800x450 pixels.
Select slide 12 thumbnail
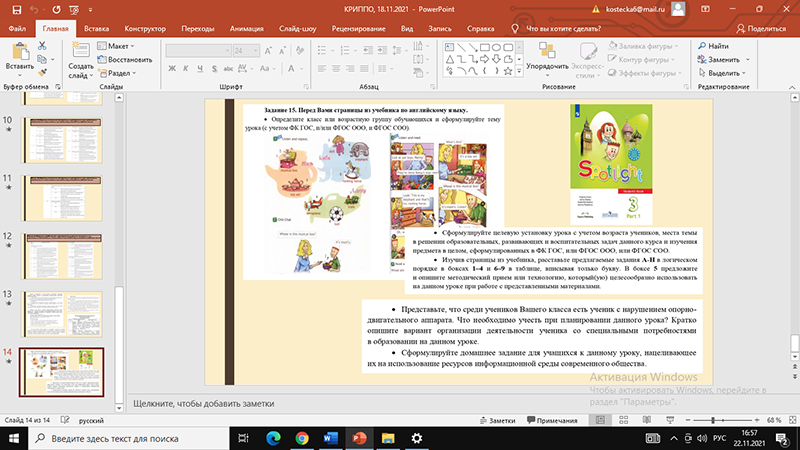click(x=61, y=256)
